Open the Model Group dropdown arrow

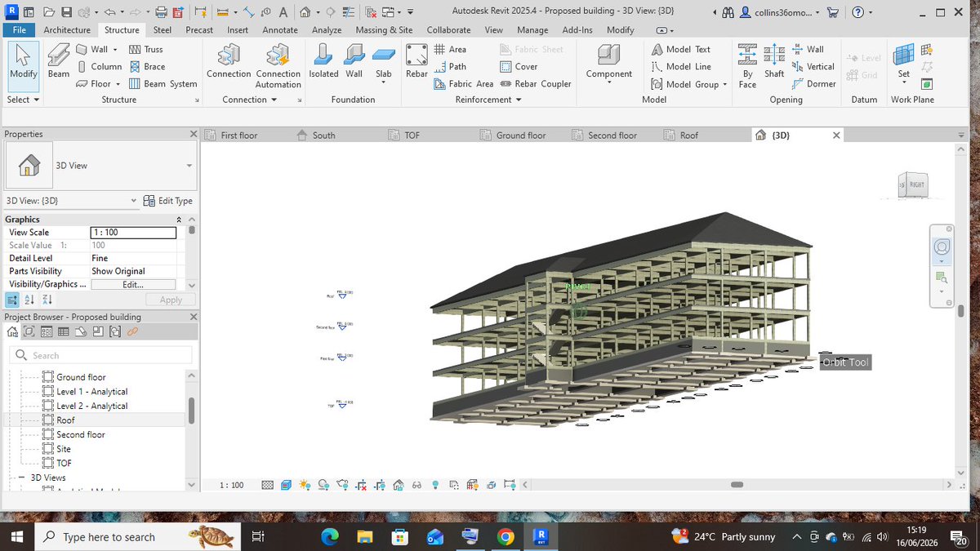tap(724, 84)
